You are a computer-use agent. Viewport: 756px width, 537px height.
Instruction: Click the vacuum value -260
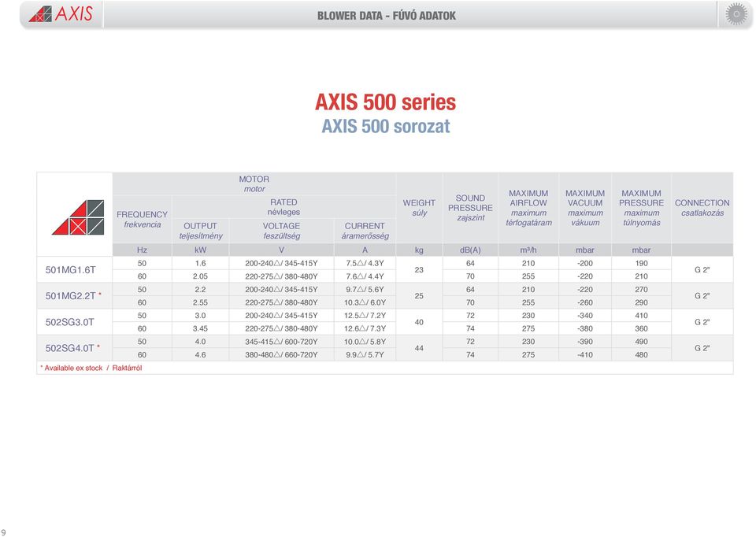coord(585,302)
